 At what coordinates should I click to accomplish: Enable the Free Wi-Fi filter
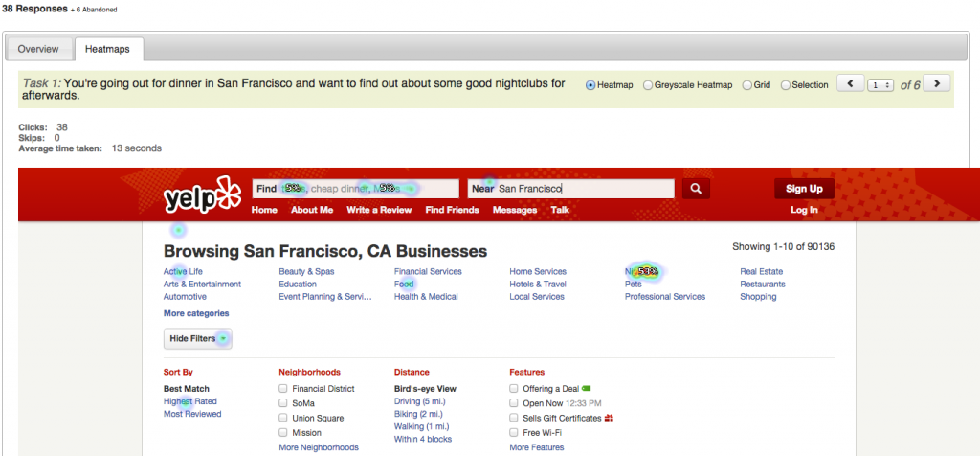[514, 432]
